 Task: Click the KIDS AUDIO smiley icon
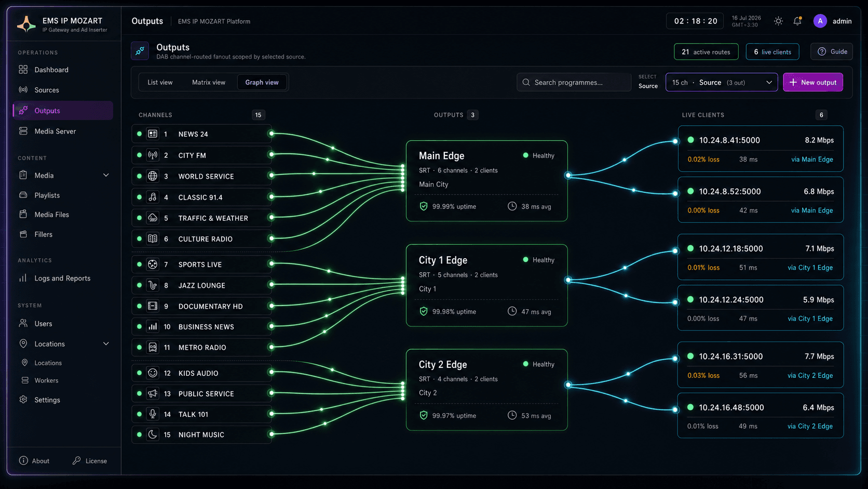[x=153, y=373]
